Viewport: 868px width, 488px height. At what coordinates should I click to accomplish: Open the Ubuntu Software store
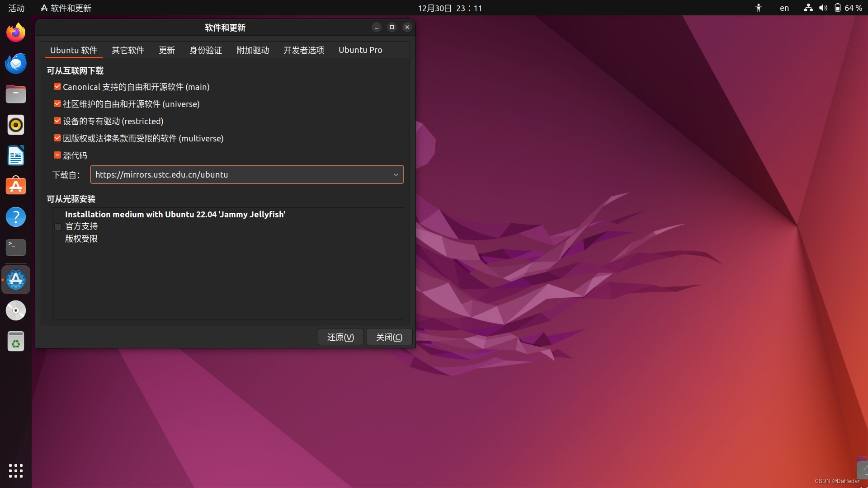pyautogui.click(x=15, y=186)
